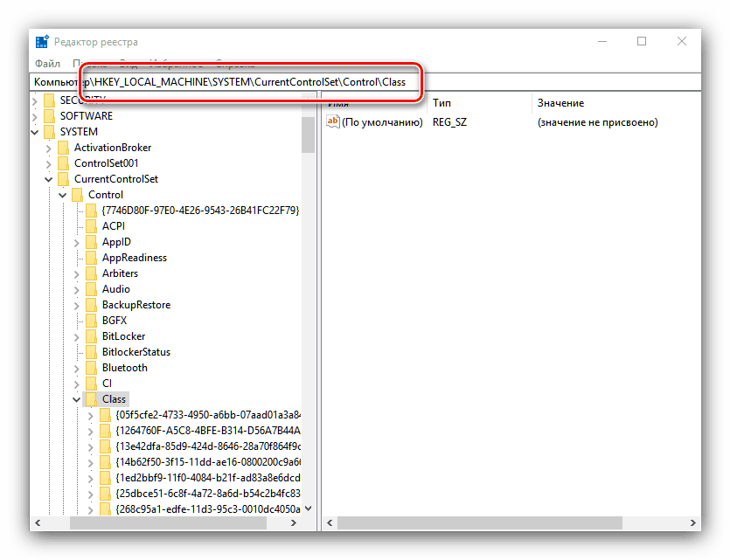Click the REG_SZ type cell
Viewport: 730px width, 560px height.
click(x=449, y=122)
